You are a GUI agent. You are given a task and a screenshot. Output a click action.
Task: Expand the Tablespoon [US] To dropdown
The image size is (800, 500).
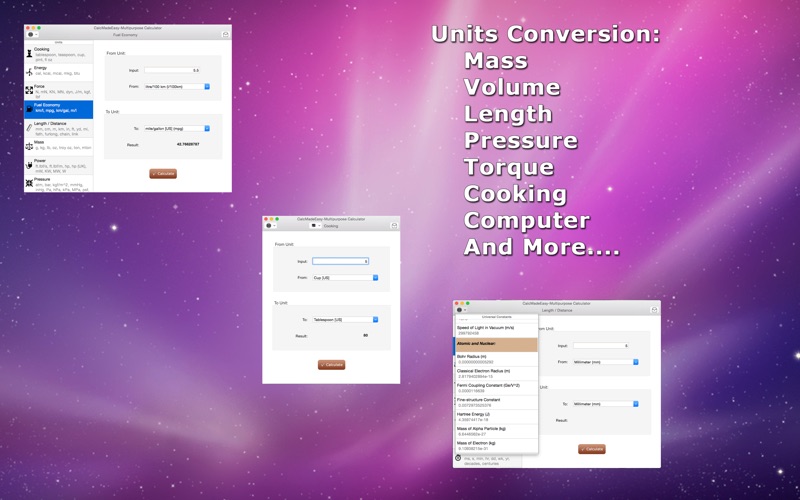click(x=376, y=320)
